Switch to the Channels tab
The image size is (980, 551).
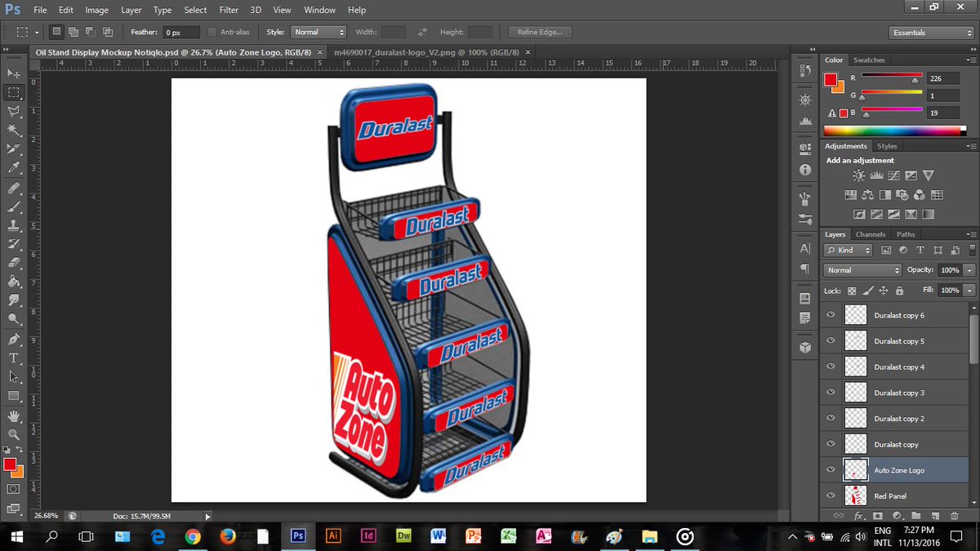tap(871, 234)
